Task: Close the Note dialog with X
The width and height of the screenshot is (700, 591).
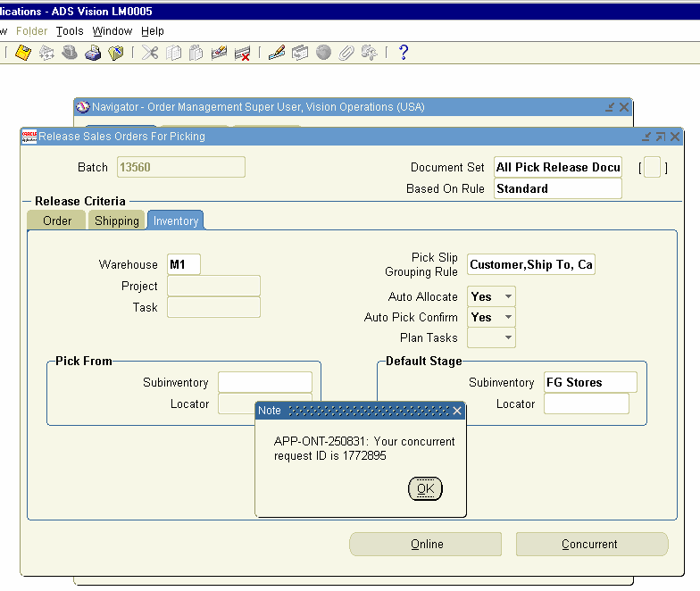Action: (x=457, y=411)
